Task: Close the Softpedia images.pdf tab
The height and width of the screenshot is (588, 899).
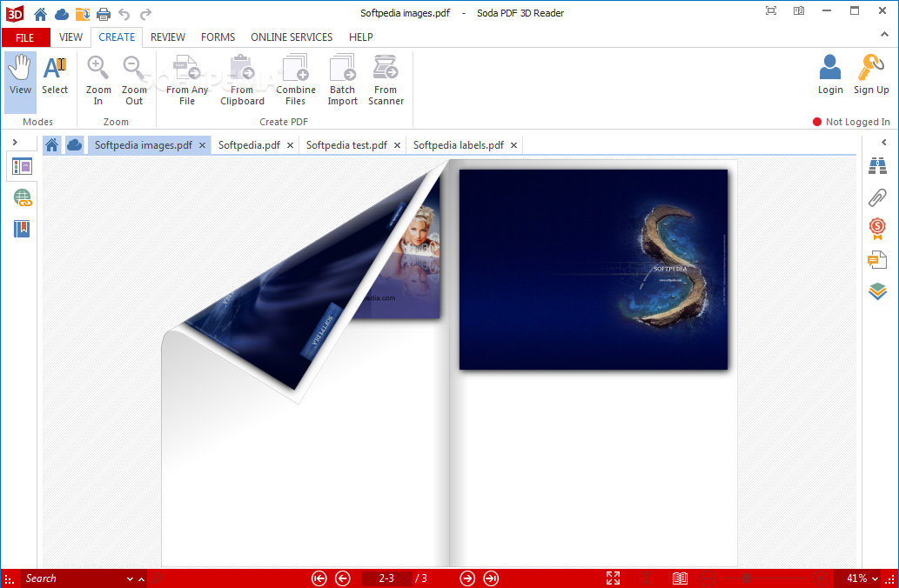Action: pyautogui.click(x=202, y=145)
